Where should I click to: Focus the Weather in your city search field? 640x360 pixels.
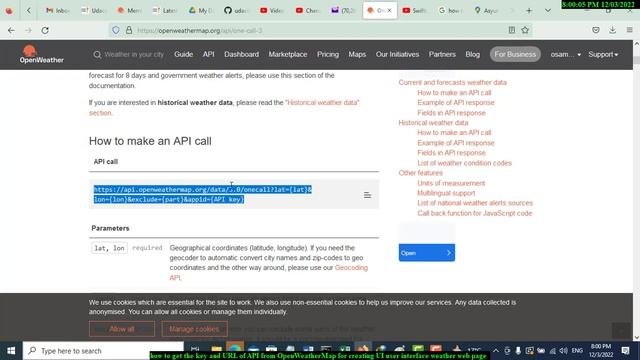pos(134,54)
